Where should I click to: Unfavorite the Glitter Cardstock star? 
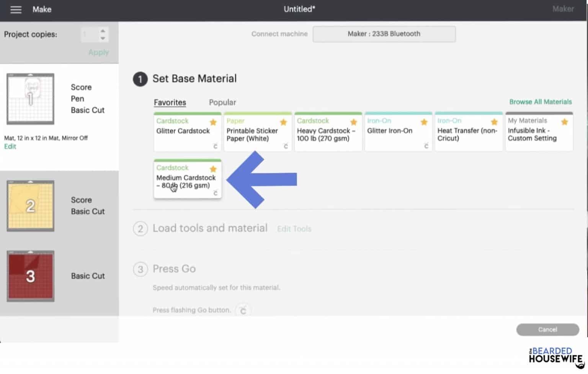pos(213,122)
